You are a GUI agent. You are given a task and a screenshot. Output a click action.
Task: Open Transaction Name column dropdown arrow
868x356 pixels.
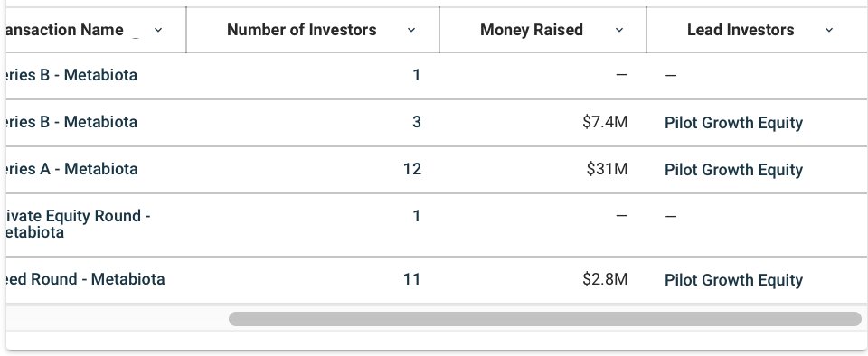point(157,30)
